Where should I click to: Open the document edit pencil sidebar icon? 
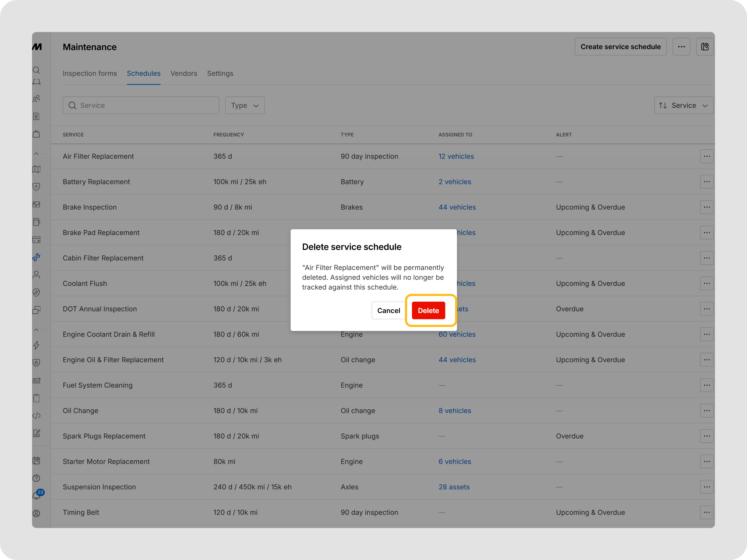tap(37, 433)
